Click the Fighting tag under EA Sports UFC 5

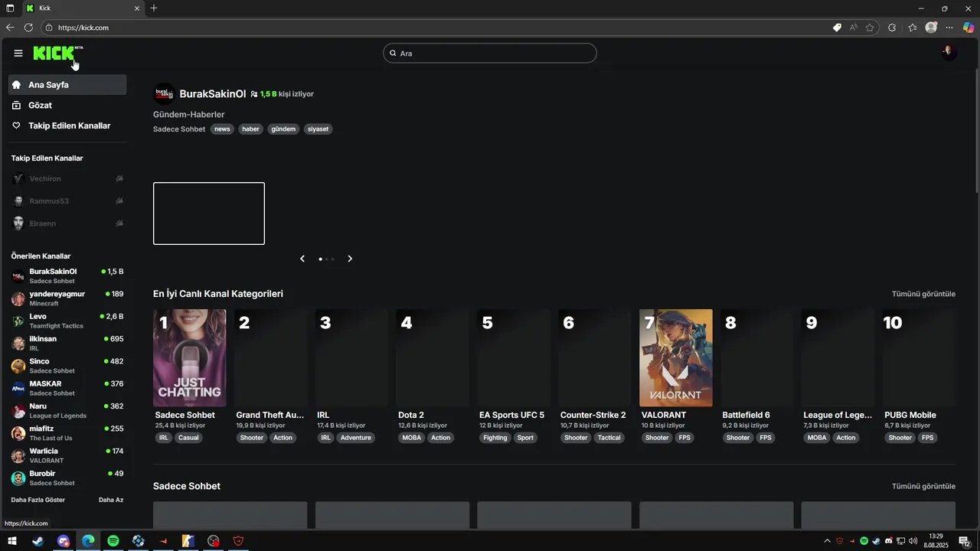[495, 438]
